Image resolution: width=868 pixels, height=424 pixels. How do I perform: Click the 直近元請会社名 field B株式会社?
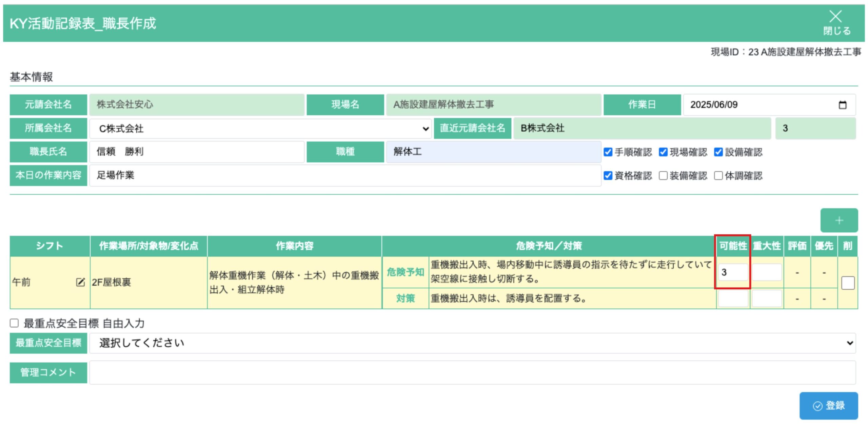(642, 128)
